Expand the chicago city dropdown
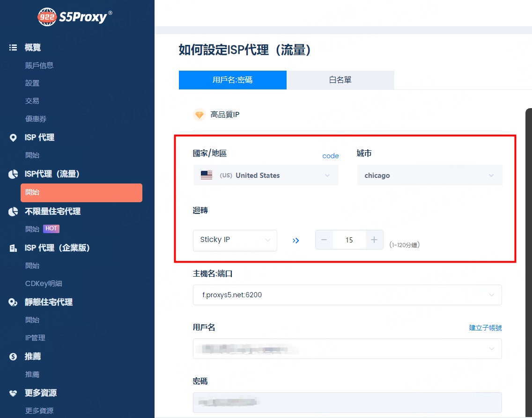The image size is (532, 418). pyautogui.click(x=429, y=175)
